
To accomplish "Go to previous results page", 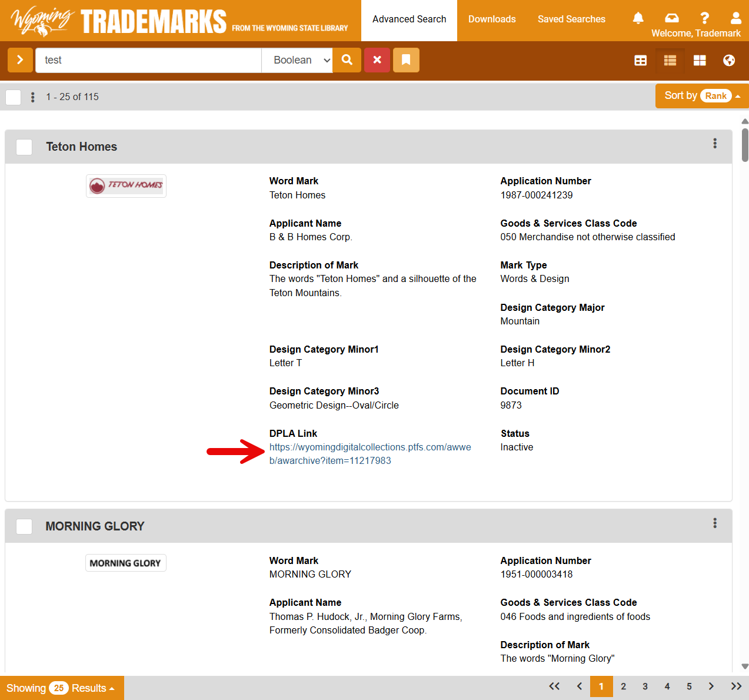I will 580,686.
